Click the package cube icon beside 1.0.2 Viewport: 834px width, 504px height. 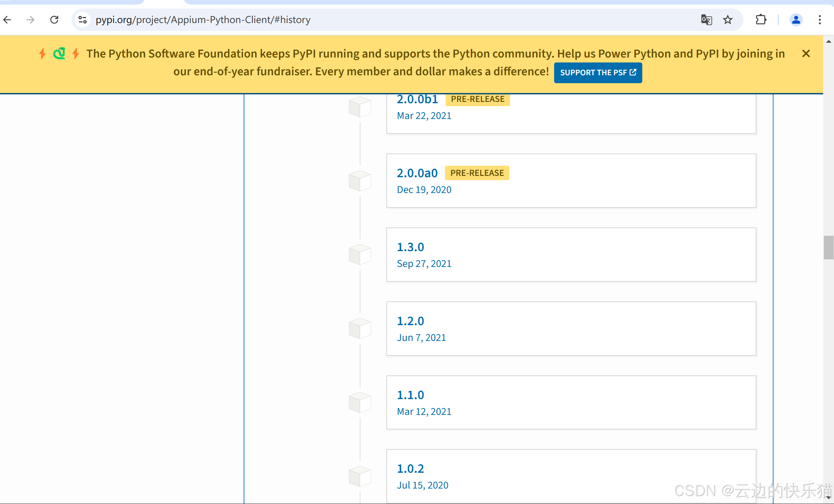click(x=360, y=476)
